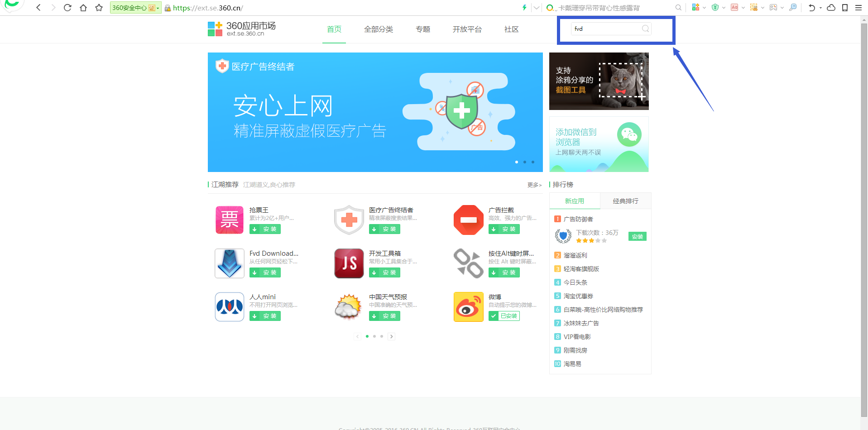Install the 开发工具箱 extension
Image resolution: width=868 pixels, height=430 pixels.
point(384,272)
